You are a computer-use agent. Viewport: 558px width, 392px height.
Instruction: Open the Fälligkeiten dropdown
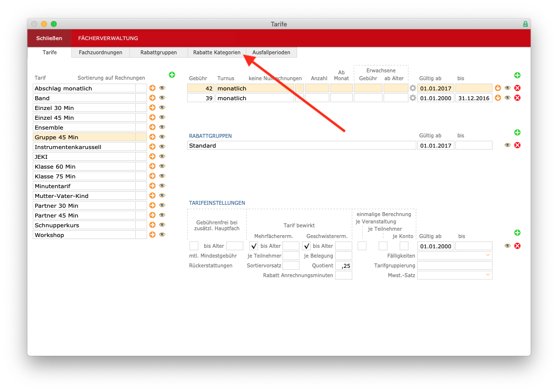[x=454, y=256]
